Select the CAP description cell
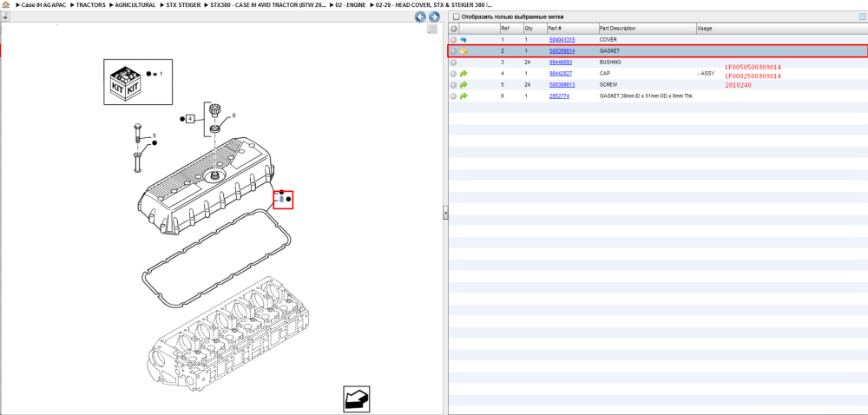This screenshot has width=868, height=415. point(604,74)
